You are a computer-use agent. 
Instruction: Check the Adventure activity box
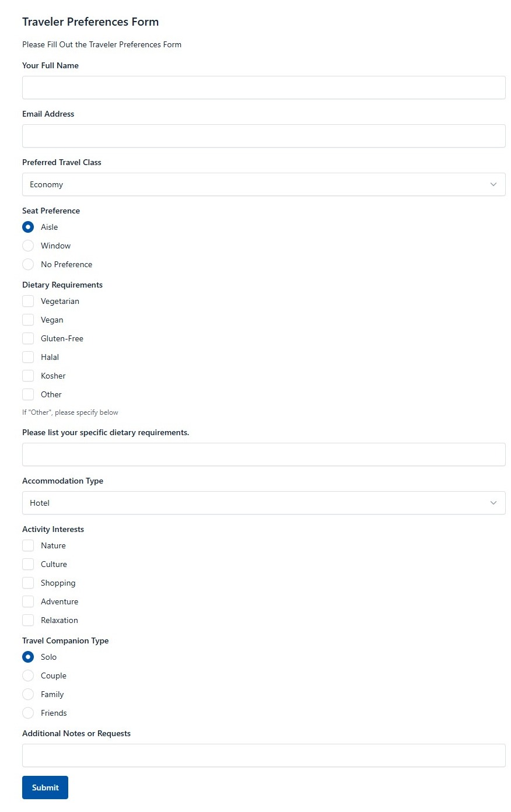(27, 601)
